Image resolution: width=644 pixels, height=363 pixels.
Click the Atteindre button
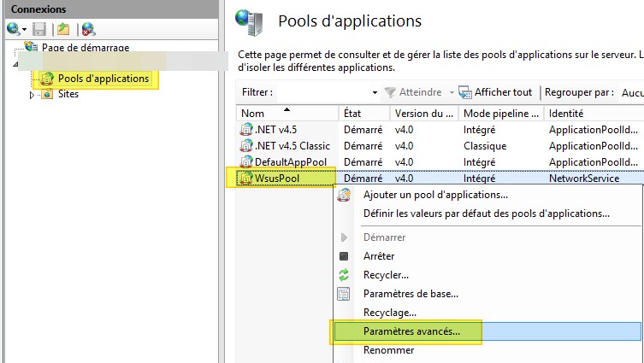(413, 92)
